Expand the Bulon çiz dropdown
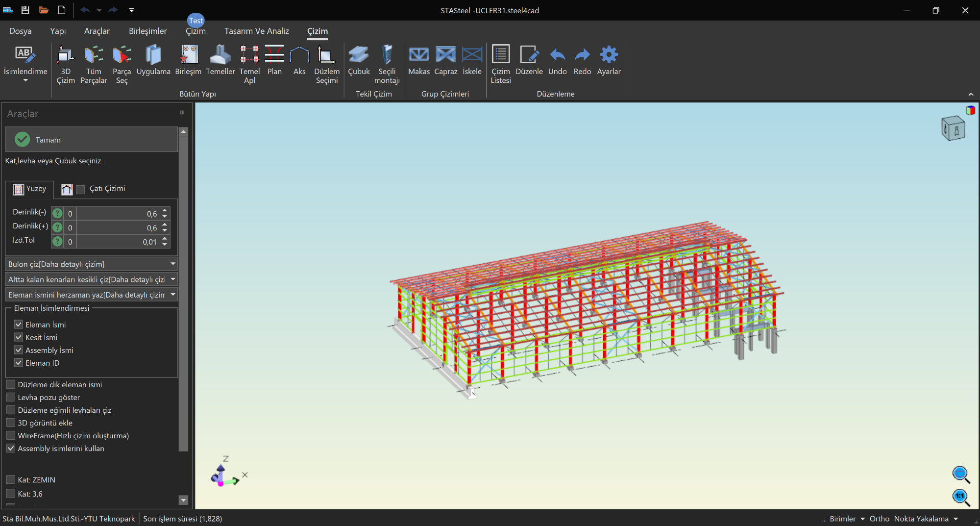Viewport: 980px width, 526px height. tap(172, 264)
